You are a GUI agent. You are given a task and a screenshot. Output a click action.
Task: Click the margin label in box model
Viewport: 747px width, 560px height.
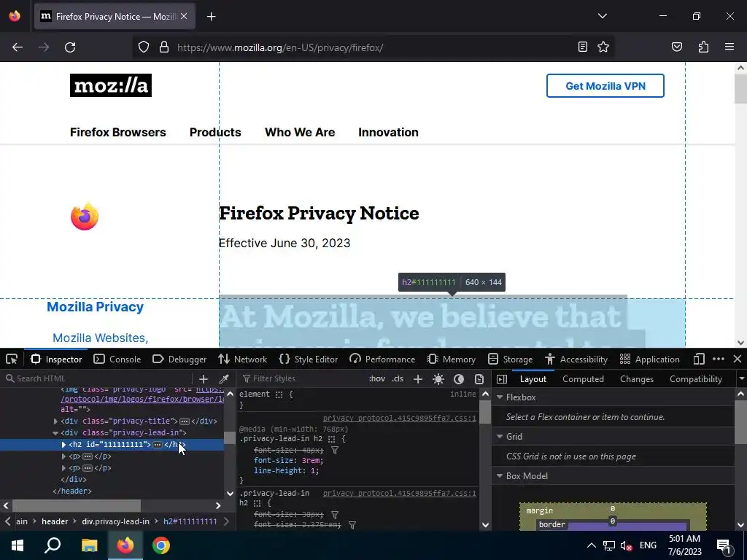coord(540,510)
